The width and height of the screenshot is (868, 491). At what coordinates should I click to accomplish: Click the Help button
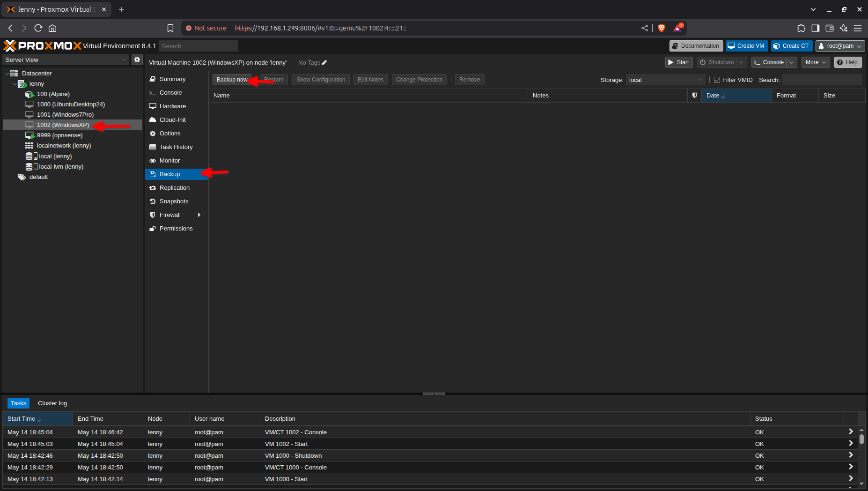(847, 62)
